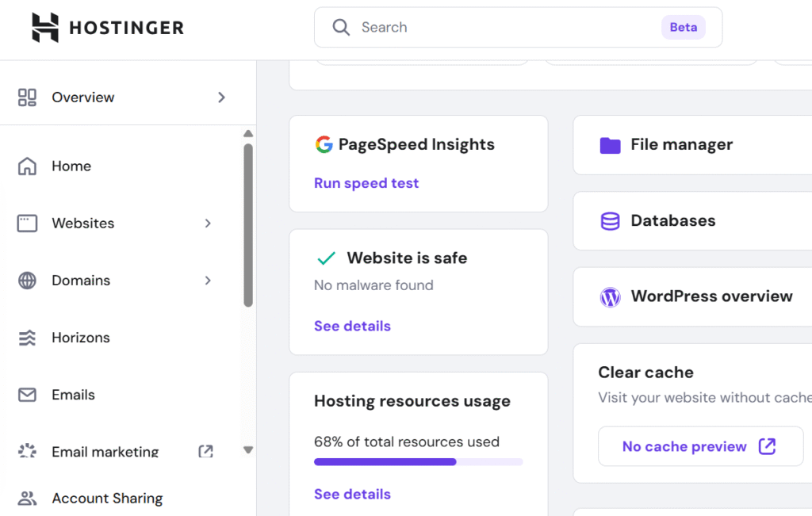The height and width of the screenshot is (516, 812).
Task: Open the Databases card
Action: coord(692,221)
